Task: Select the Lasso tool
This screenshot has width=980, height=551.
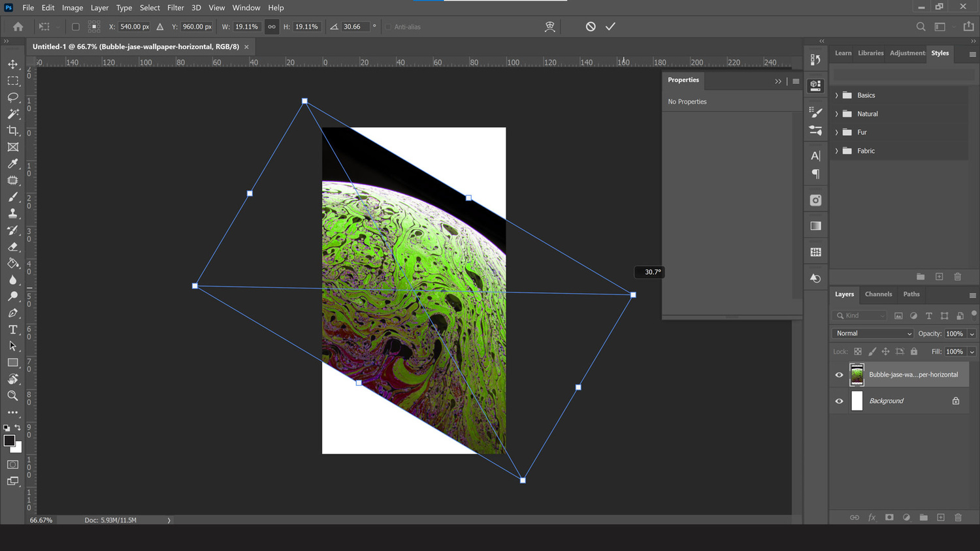Action: pos(12,97)
